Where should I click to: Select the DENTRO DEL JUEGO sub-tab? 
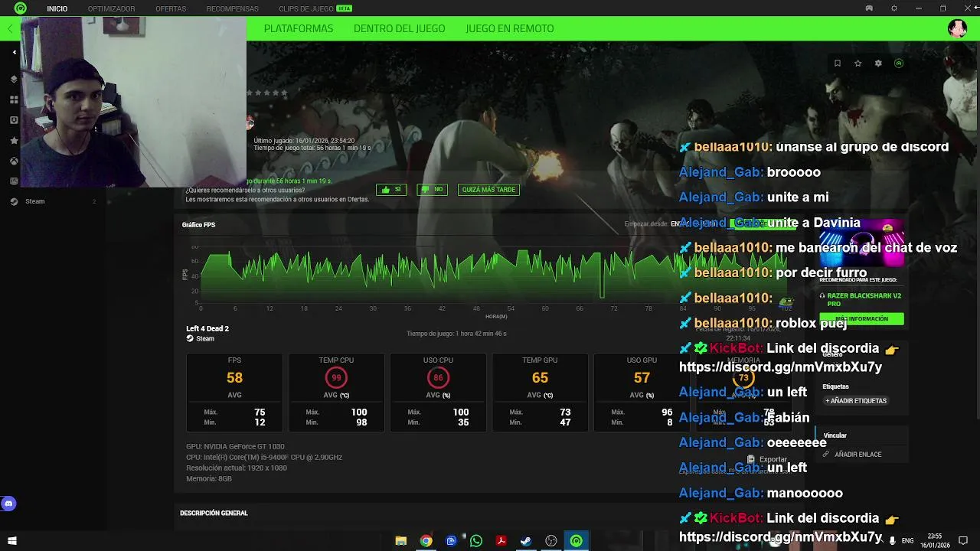tap(399, 28)
